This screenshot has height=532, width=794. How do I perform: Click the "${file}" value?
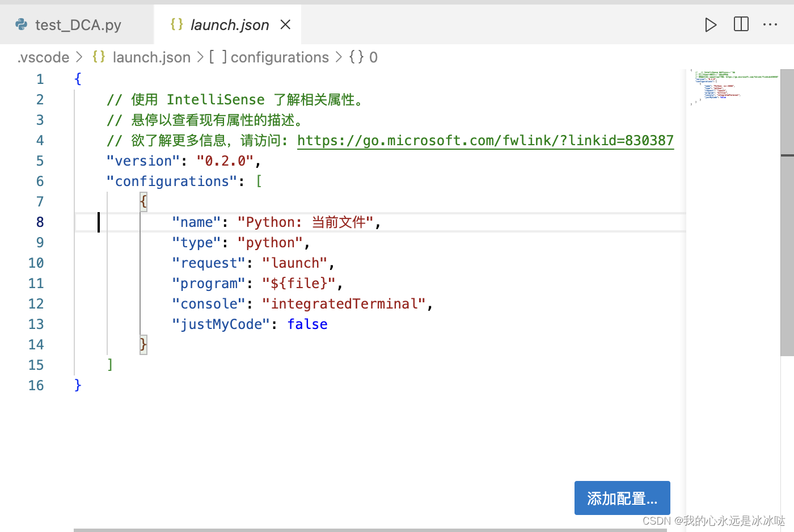pos(299,284)
